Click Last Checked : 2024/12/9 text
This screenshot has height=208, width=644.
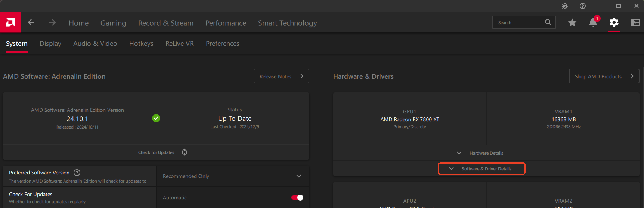point(235,127)
